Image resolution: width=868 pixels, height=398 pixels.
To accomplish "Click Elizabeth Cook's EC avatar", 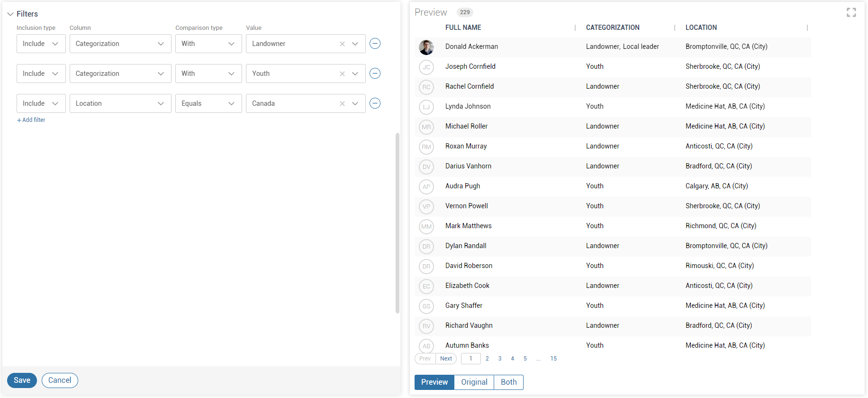I will 426,286.
